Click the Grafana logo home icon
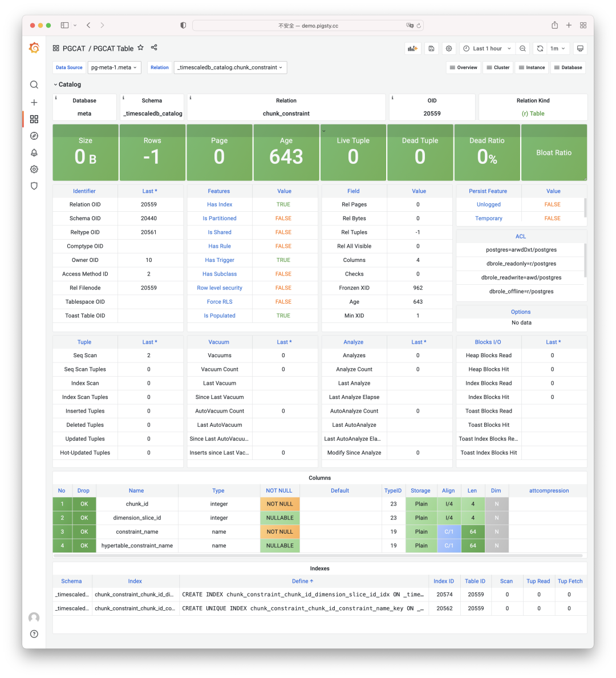This screenshot has width=616, height=678. (x=34, y=48)
